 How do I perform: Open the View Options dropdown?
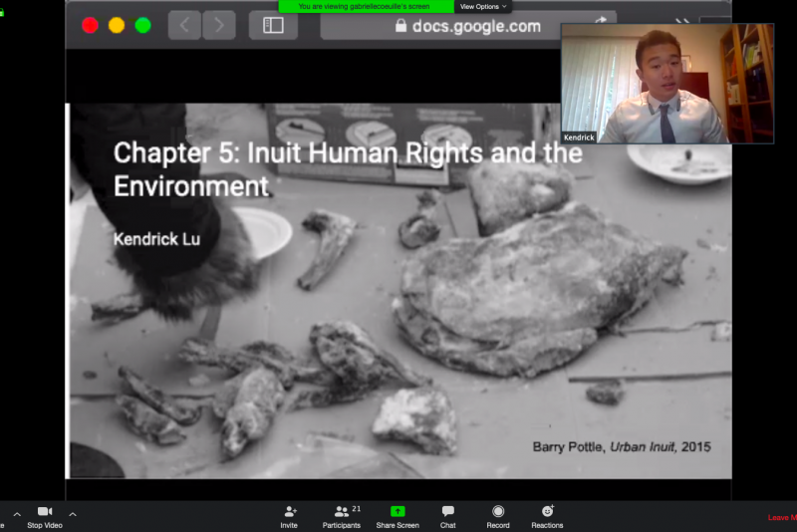click(483, 7)
